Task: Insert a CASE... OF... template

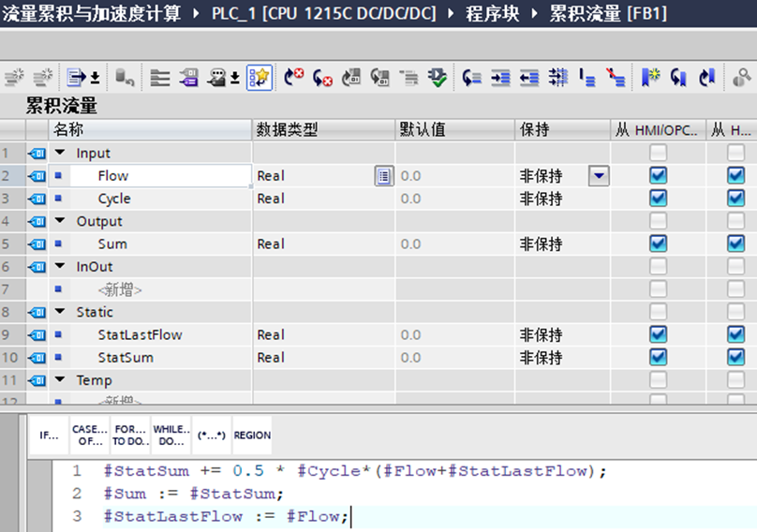Action: click(x=90, y=435)
